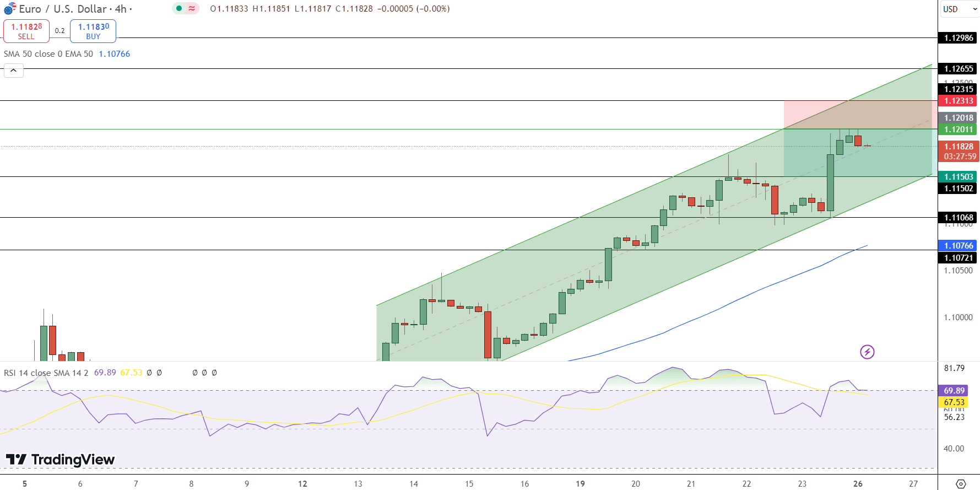Open chart settings gear icon at bottom right
This screenshot has width=980, height=490.
[961, 484]
